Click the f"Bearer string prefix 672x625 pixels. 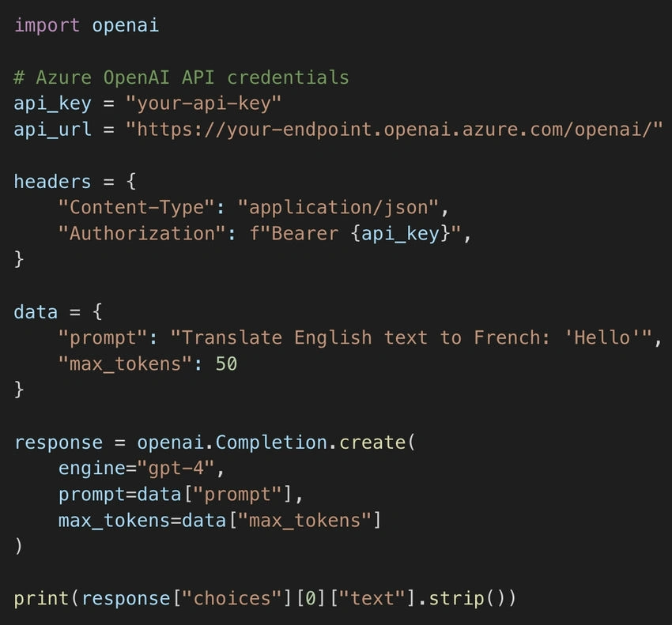pyautogui.click(x=294, y=233)
